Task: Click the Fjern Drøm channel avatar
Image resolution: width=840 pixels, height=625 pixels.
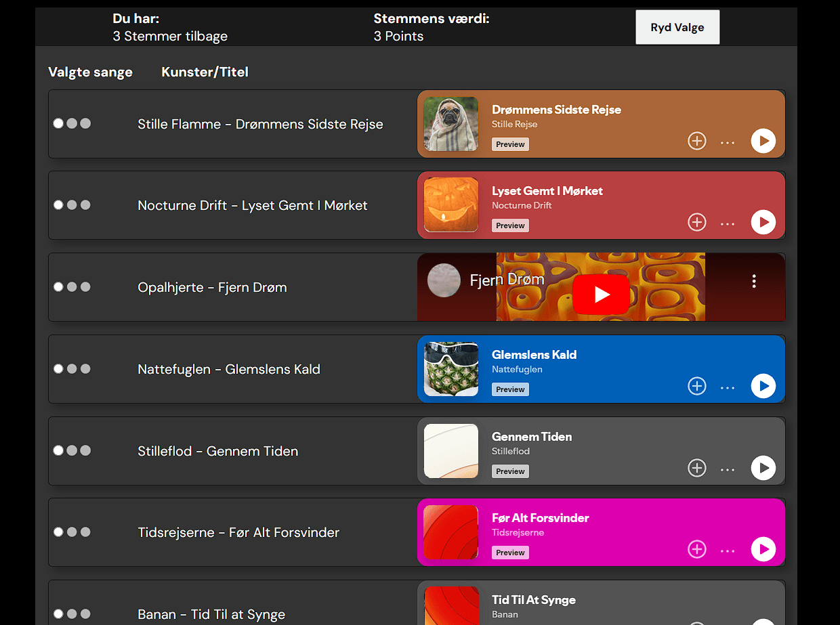Action: tap(444, 280)
